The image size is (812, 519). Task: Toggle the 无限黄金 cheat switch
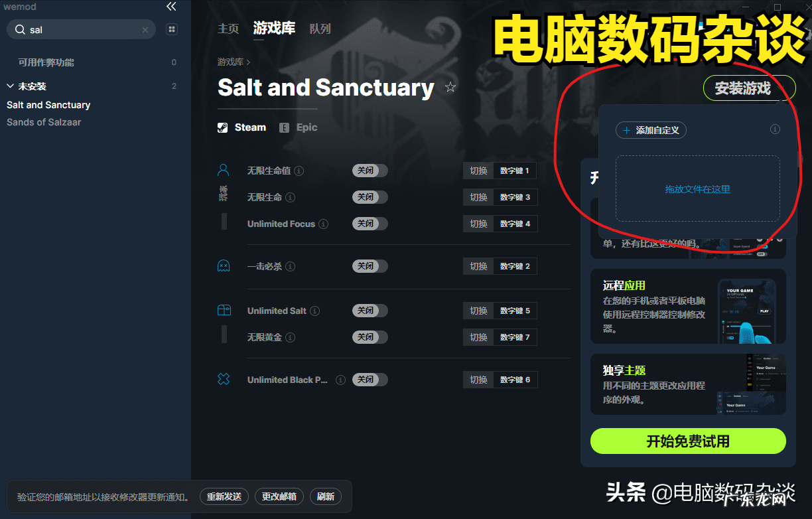pos(370,337)
